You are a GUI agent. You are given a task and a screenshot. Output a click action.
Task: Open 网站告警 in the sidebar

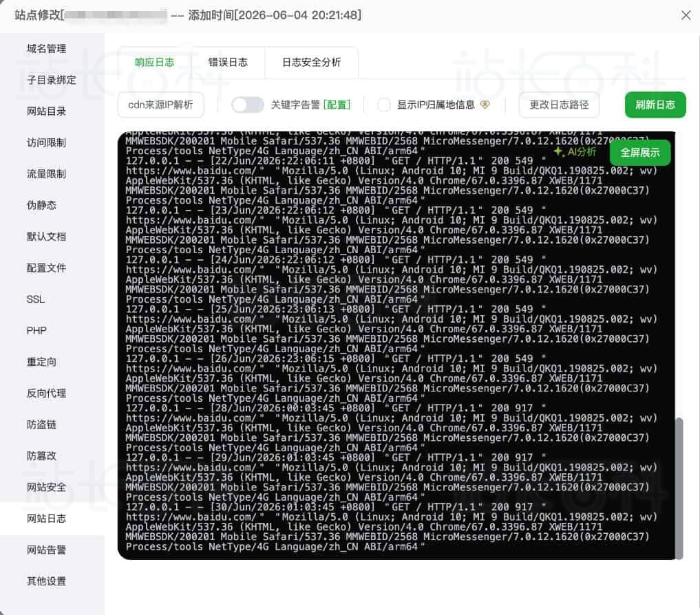click(46, 550)
